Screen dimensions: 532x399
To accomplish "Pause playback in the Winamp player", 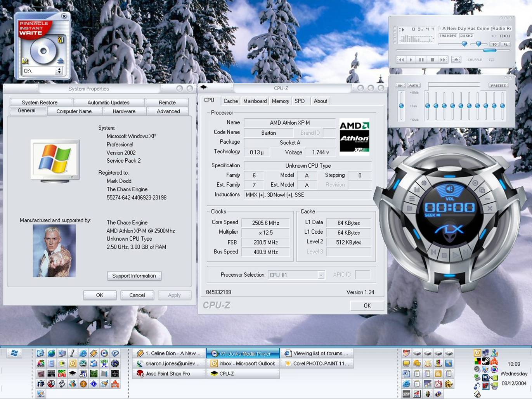I will pyautogui.click(x=421, y=60).
